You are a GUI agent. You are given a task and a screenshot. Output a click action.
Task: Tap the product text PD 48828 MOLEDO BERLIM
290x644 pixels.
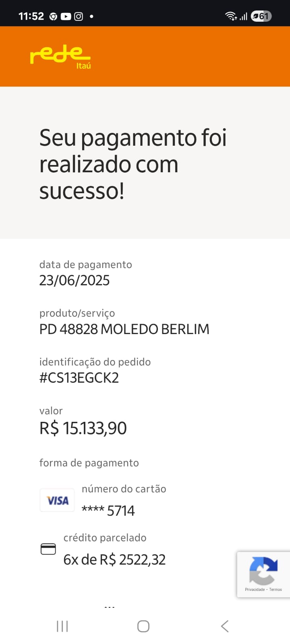tap(124, 329)
